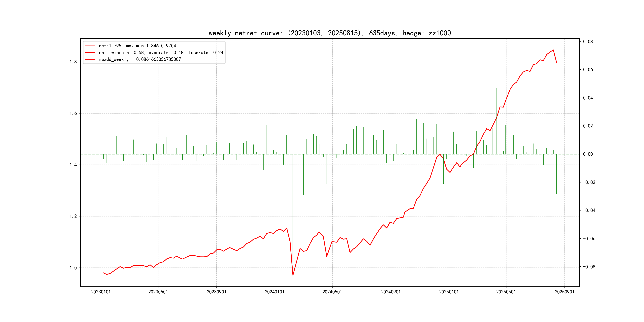Click the 0.08 right axis tick label
This screenshot has height=322, width=644.
(x=588, y=42)
